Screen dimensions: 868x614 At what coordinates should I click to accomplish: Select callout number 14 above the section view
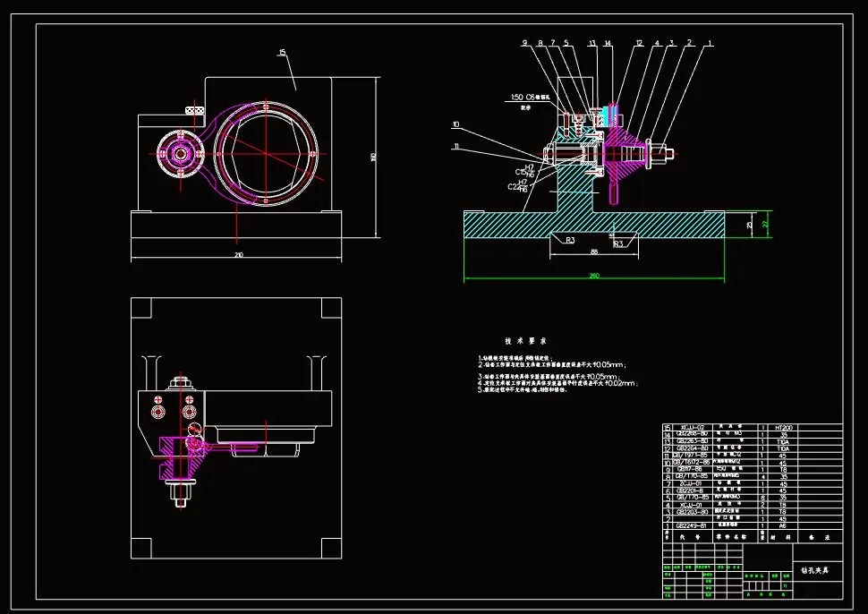608,43
